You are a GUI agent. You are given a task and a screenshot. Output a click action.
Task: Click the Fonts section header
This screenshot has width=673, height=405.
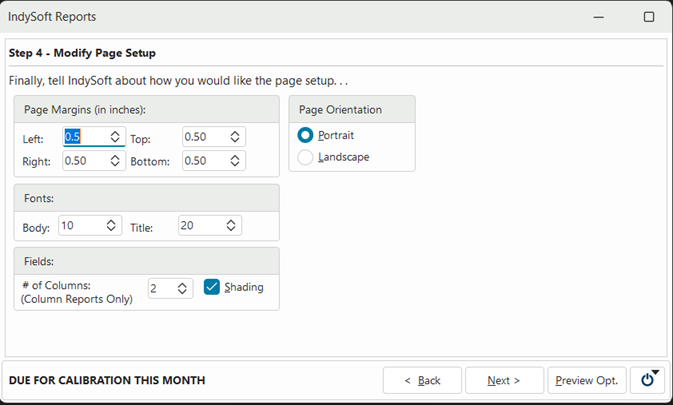[146, 199]
